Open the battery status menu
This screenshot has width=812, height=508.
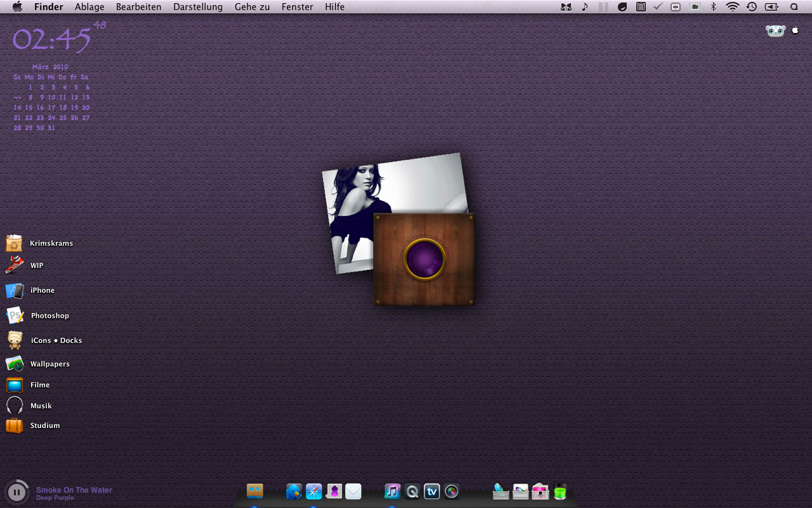(771, 7)
